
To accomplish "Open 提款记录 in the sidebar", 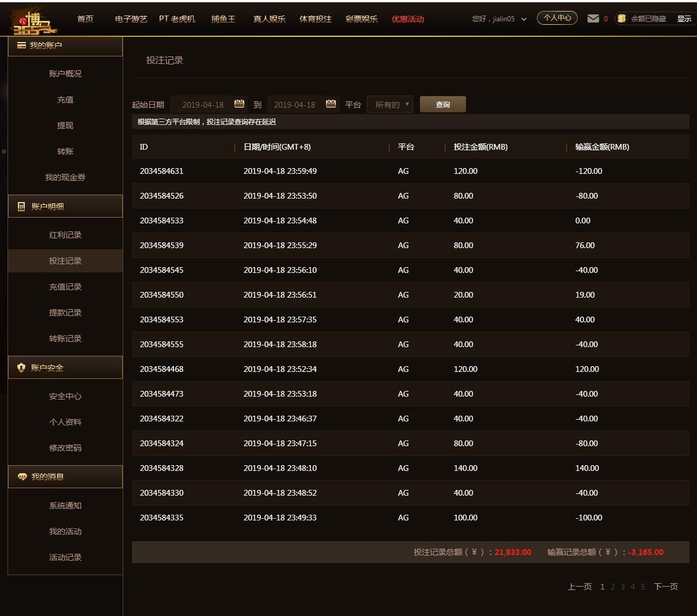I will 65,313.
